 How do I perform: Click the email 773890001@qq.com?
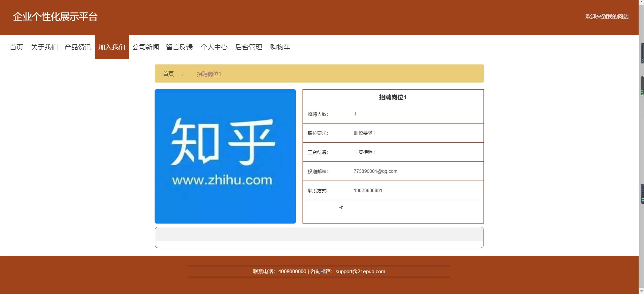[x=375, y=171]
